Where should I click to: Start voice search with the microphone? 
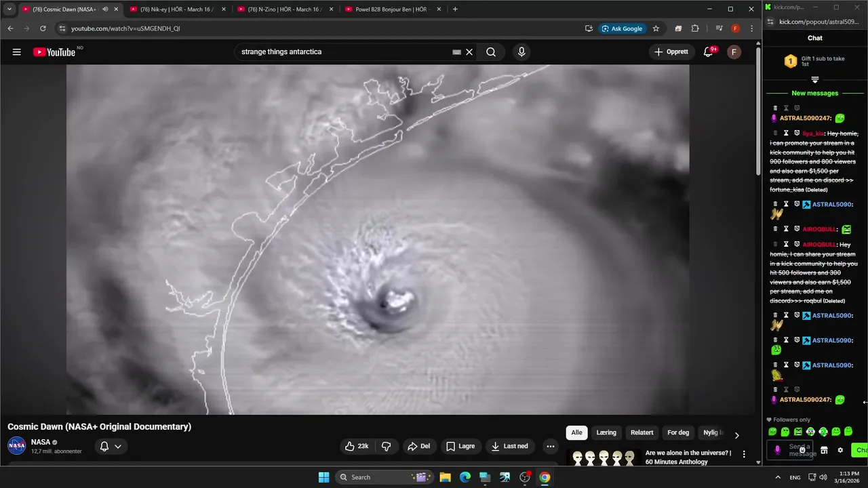tap(521, 52)
